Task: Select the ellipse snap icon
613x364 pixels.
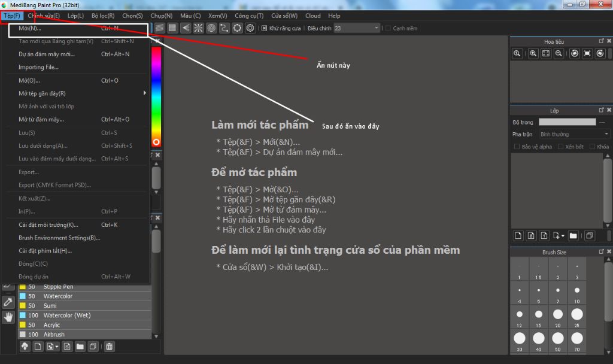Action: (237, 28)
